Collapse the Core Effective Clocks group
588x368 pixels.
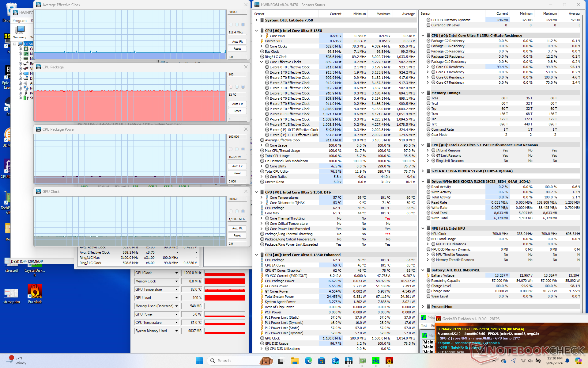coord(262,62)
